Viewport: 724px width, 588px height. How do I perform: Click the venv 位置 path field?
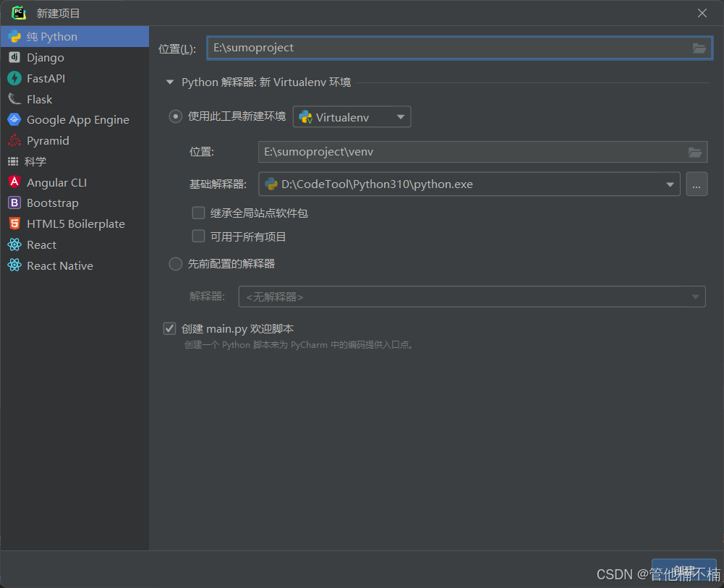click(482, 152)
